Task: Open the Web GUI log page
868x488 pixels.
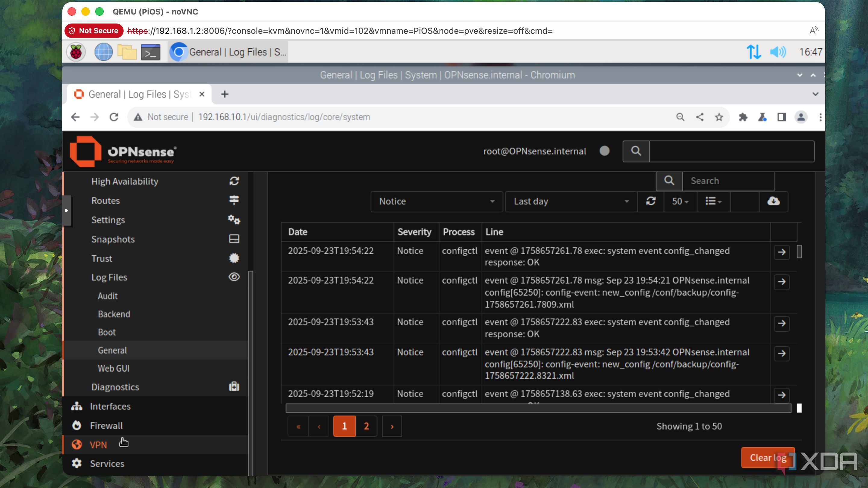Action: pos(114,368)
